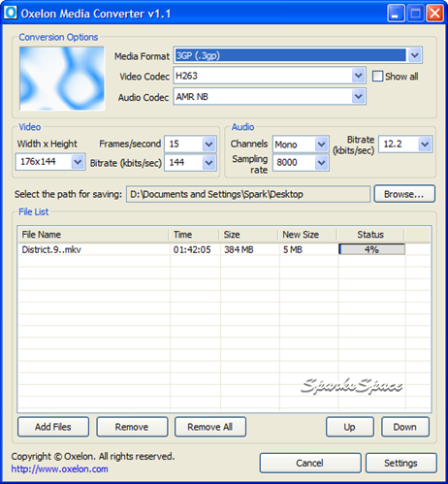Click the File Name column header

click(x=93, y=235)
